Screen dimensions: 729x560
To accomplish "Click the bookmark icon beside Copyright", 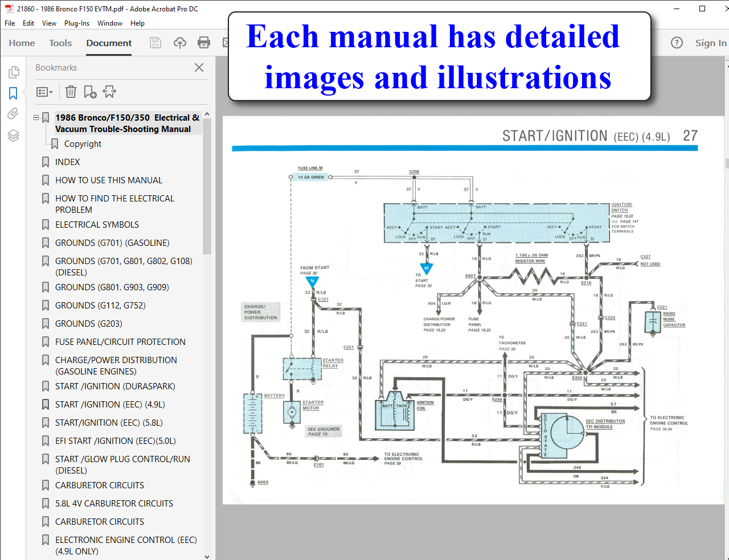I will (x=55, y=144).
